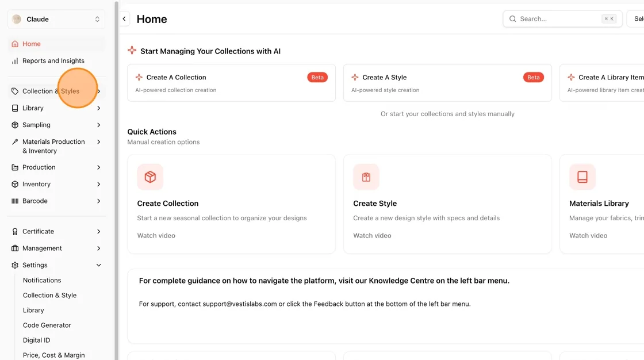Image resolution: width=644 pixels, height=360 pixels.
Task: Click the Barcode icon in sidebar
Action: point(15,201)
